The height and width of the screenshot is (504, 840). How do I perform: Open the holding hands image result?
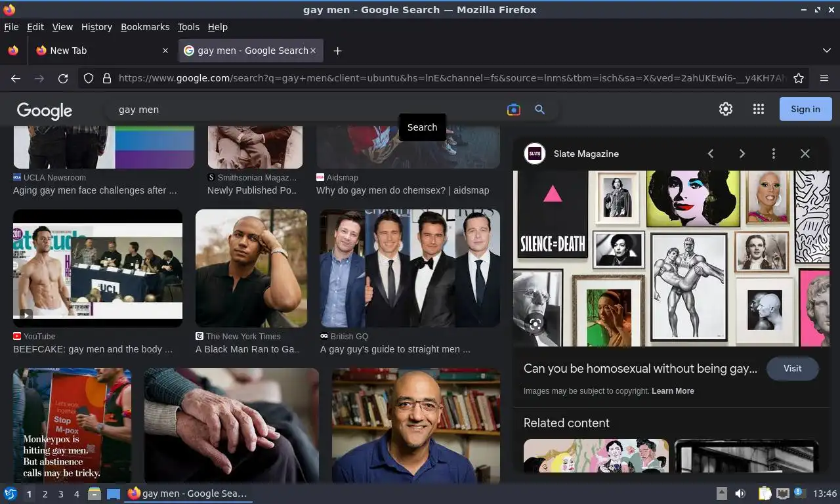click(x=232, y=426)
